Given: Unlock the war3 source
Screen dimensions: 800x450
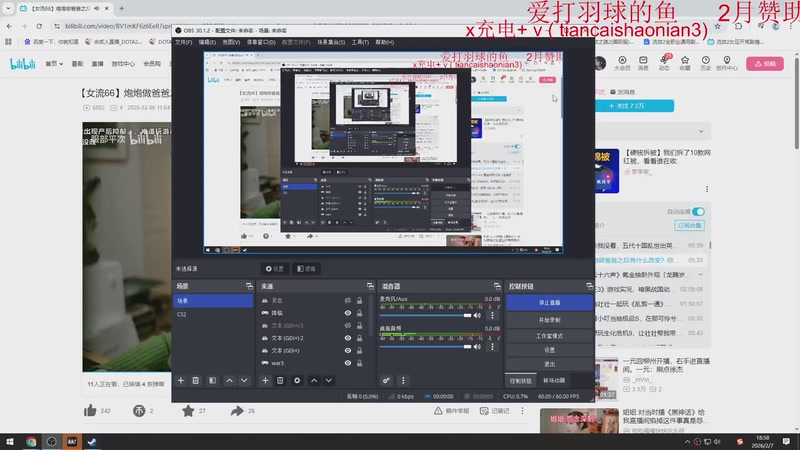Looking at the screenshot, I should [360, 363].
